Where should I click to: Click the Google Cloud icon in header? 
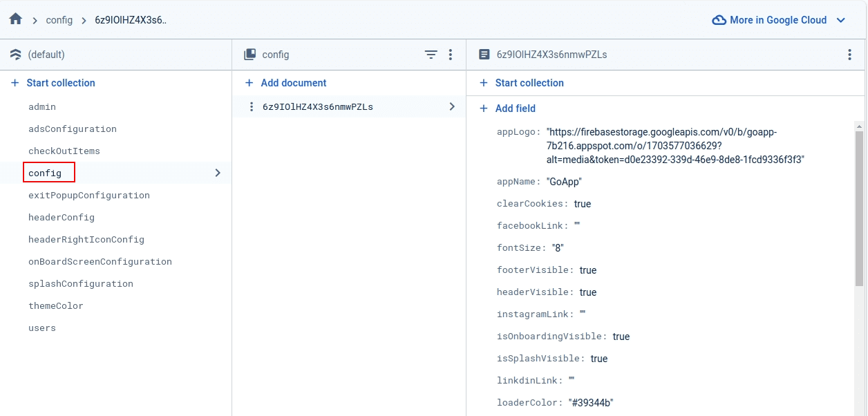(719, 20)
